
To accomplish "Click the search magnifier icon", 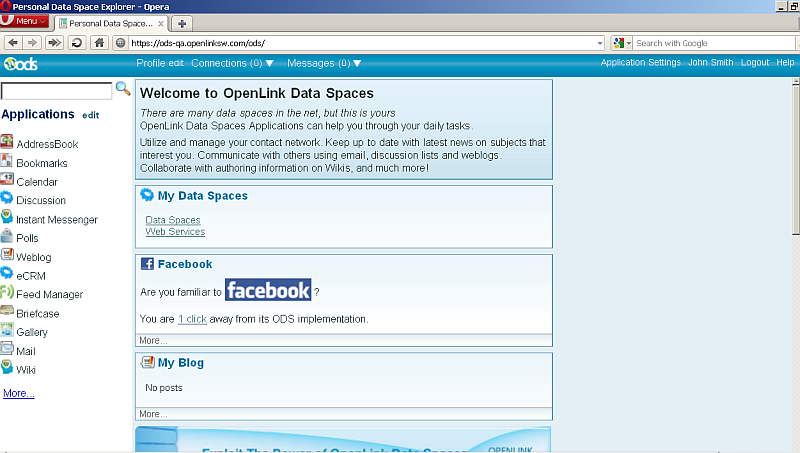I will [123, 89].
